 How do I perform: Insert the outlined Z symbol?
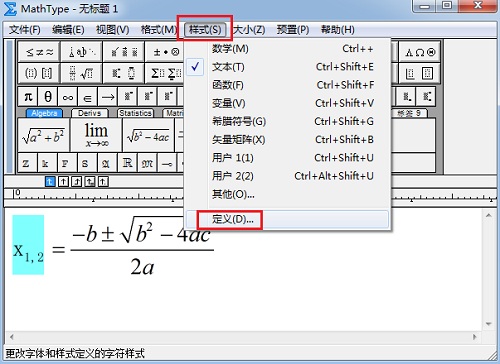pos(27,163)
